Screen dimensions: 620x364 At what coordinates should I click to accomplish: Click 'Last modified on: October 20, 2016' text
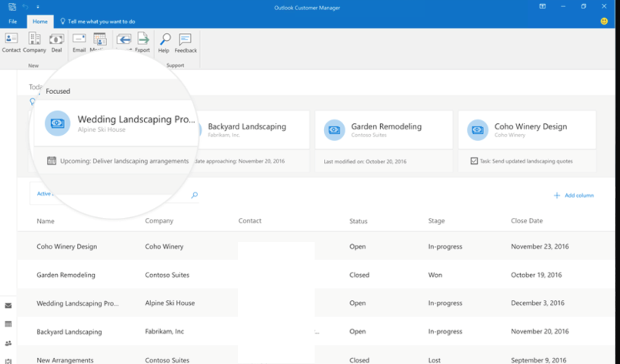(365, 161)
